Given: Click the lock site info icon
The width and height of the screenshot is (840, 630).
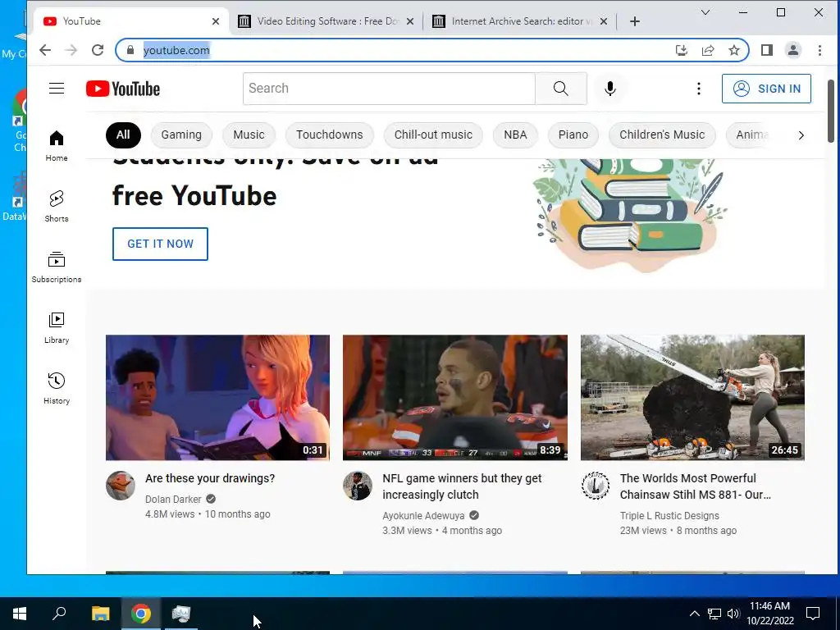Looking at the screenshot, I should pyautogui.click(x=130, y=50).
